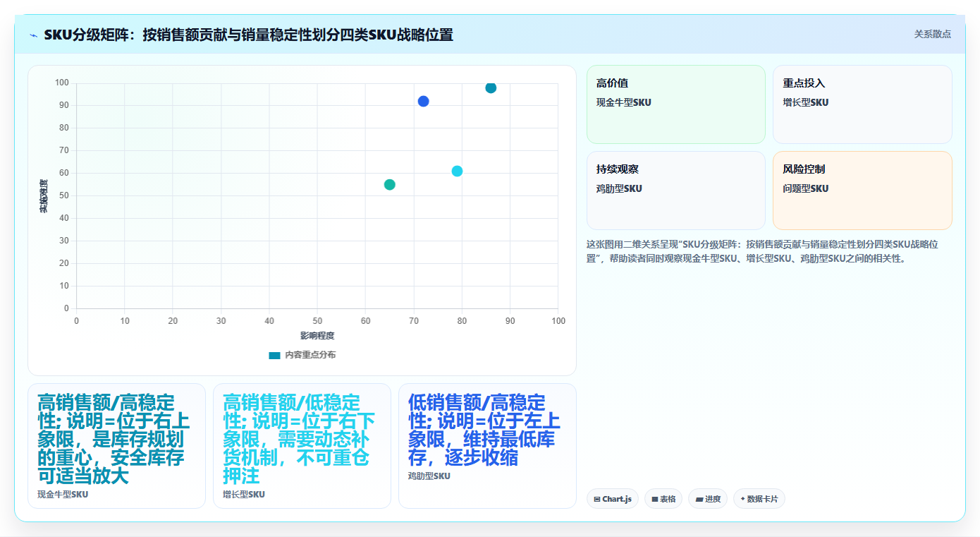Click the Chart.js tag chip
980x537 pixels.
[613, 499]
